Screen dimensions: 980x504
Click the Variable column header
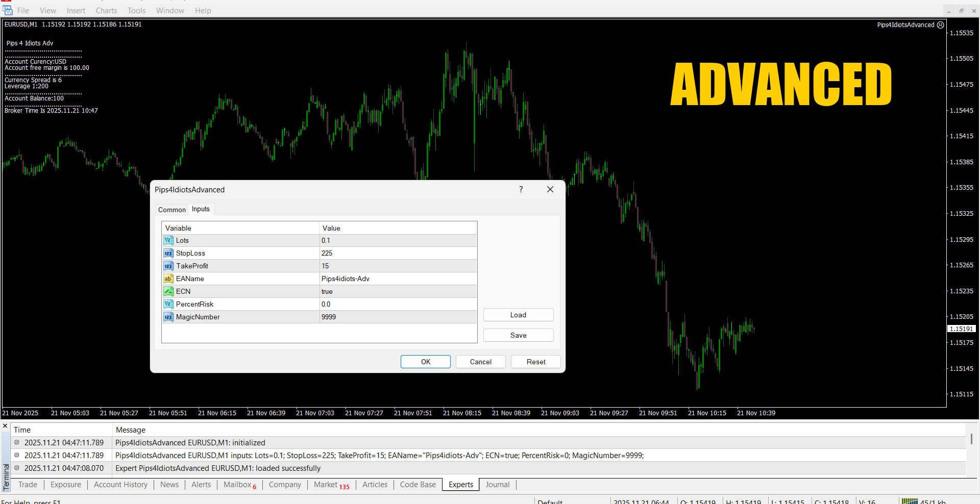click(240, 228)
